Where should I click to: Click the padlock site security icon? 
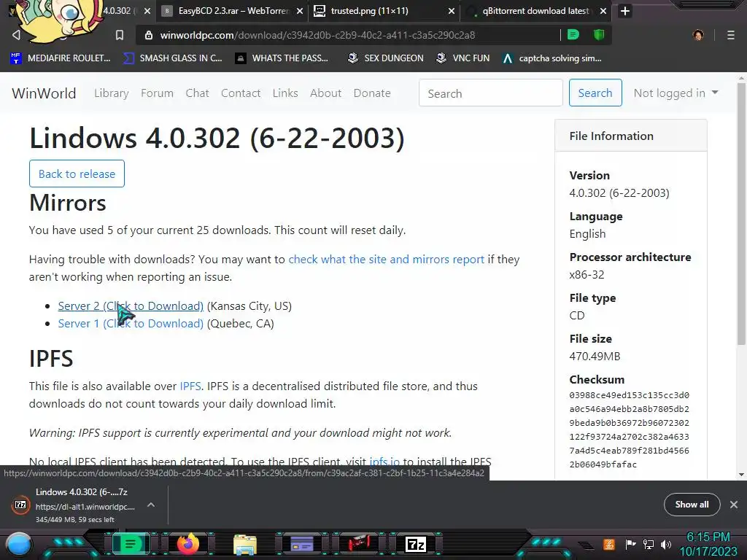tap(149, 35)
